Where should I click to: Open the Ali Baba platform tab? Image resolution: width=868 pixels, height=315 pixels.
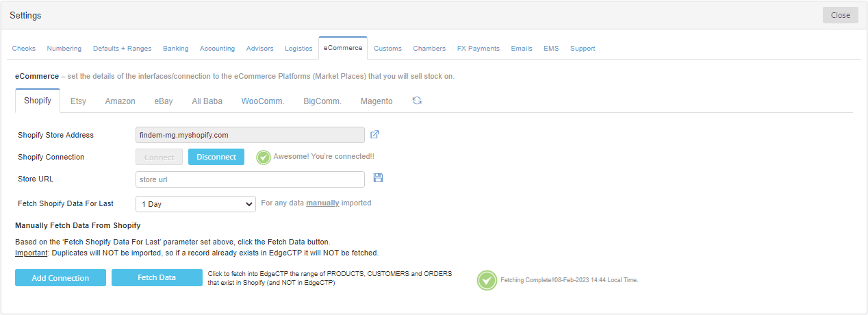(207, 101)
